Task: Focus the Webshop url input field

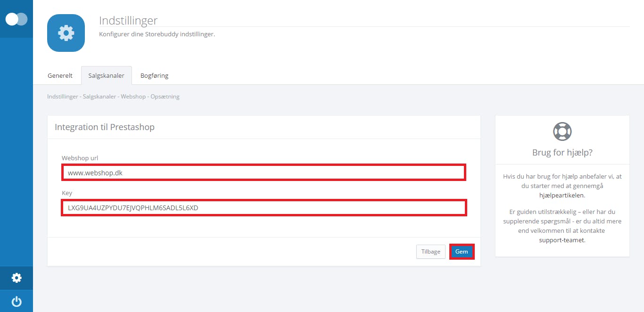Action: point(264,172)
